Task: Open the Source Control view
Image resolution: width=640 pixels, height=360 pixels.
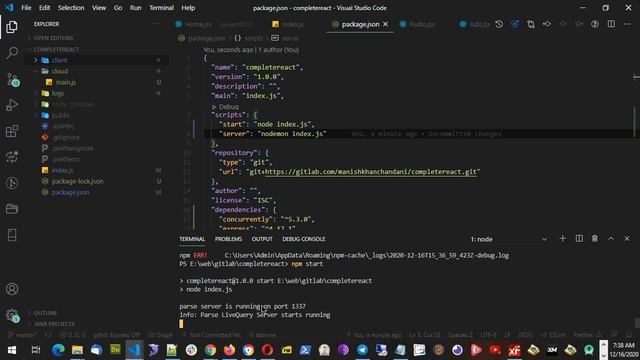Action: (x=12, y=79)
